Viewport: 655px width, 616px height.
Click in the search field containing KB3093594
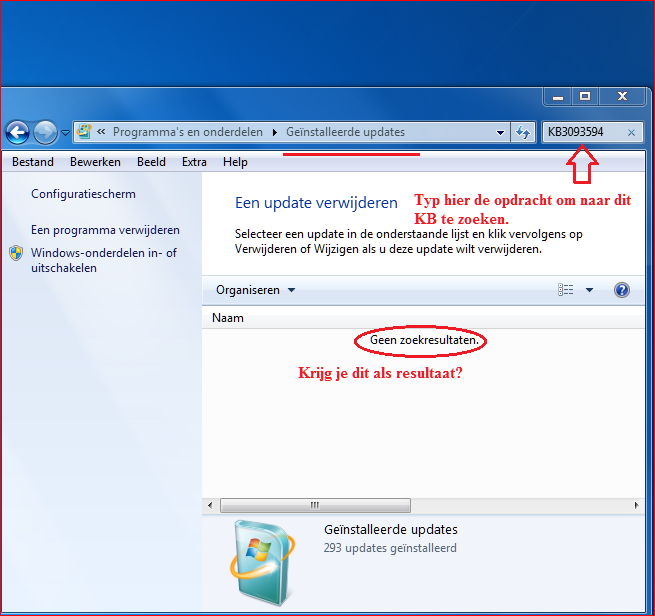click(583, 132)
